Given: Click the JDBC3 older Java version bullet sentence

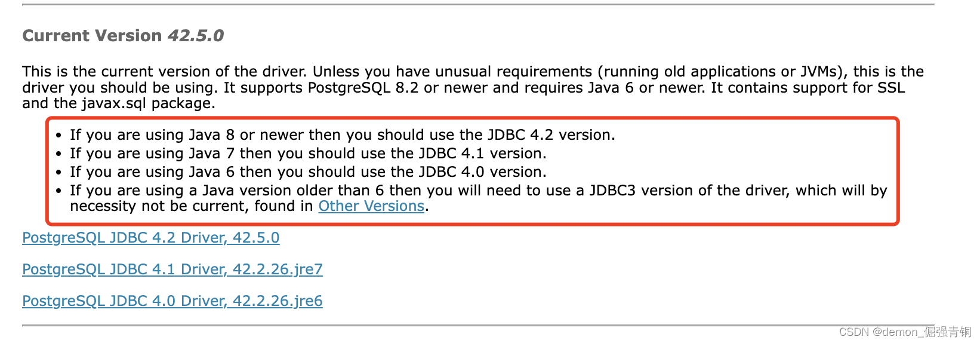Looking at the screenshot, I should (x=478, y=198).
